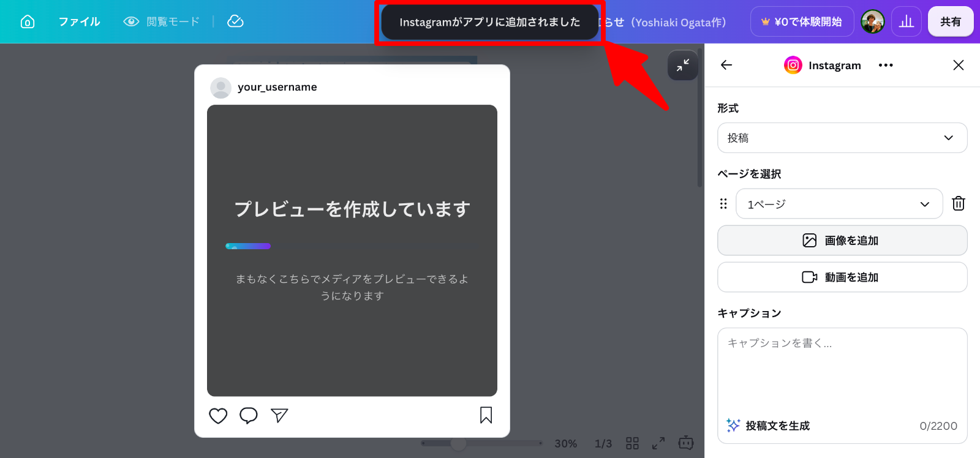Click the send paper plane icon on preview
Screen dimensions: 980x458
click(279, 416)
